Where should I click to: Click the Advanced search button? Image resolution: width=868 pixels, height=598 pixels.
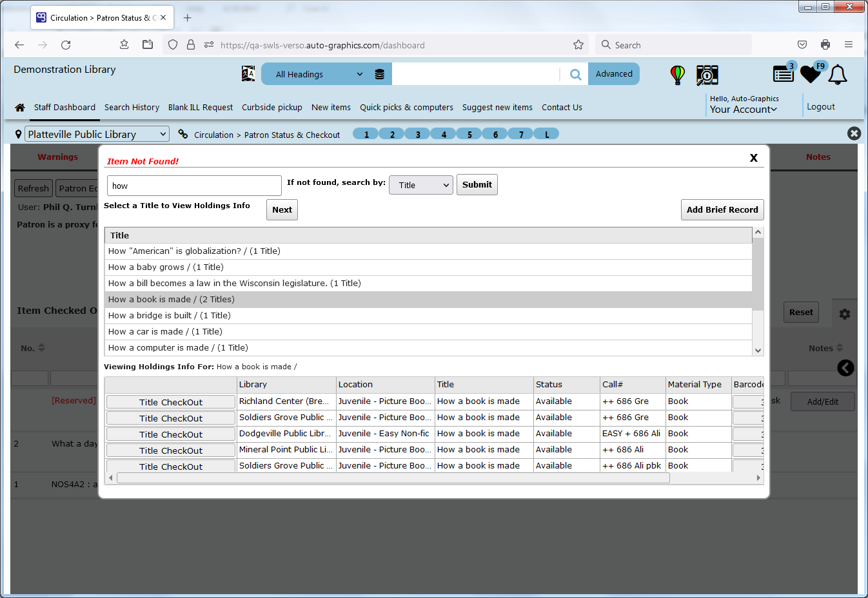coord(614,74)
